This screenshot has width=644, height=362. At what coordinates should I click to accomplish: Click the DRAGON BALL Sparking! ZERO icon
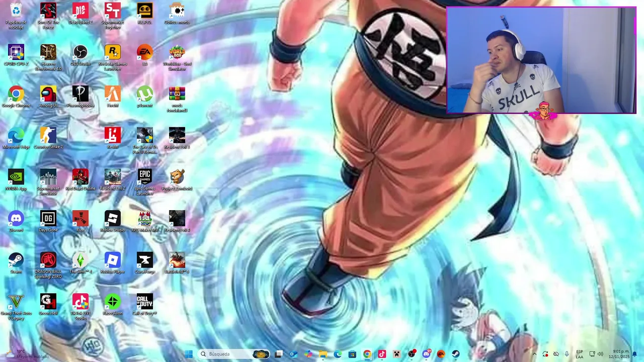click(x=48, y=265)
